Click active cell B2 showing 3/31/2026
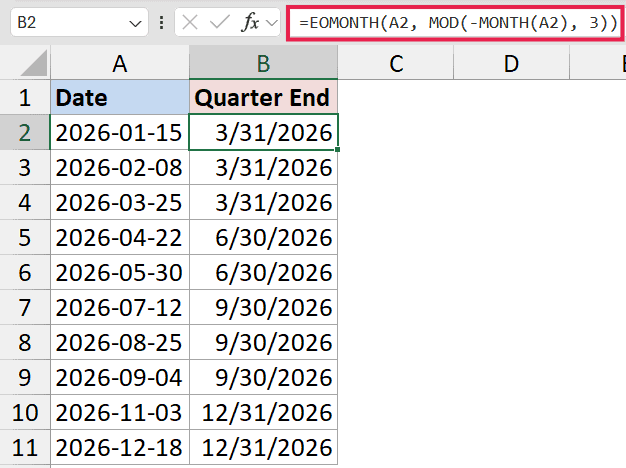Screen dimensions: 626x468 pos(263,132)
